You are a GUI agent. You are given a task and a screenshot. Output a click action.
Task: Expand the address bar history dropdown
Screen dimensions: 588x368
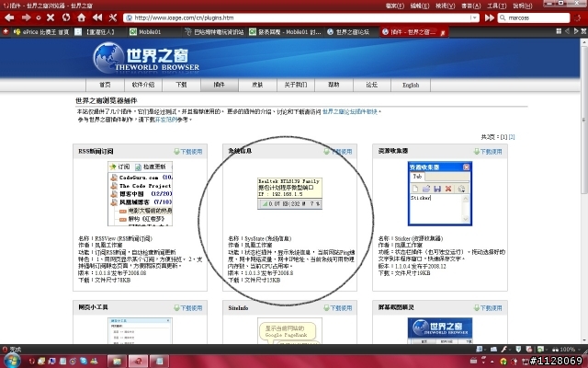coord(474,17)
